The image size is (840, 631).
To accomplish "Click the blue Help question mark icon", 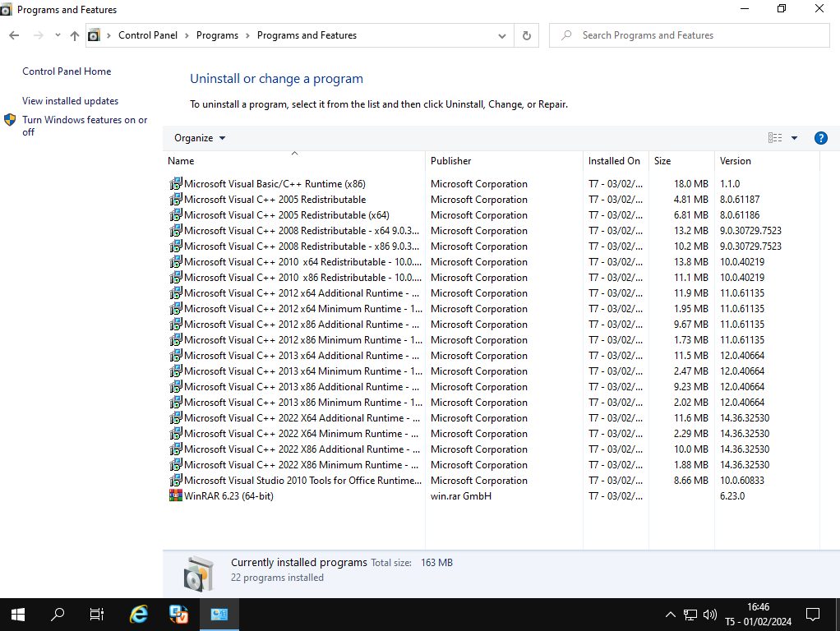I will click(819, 138).
